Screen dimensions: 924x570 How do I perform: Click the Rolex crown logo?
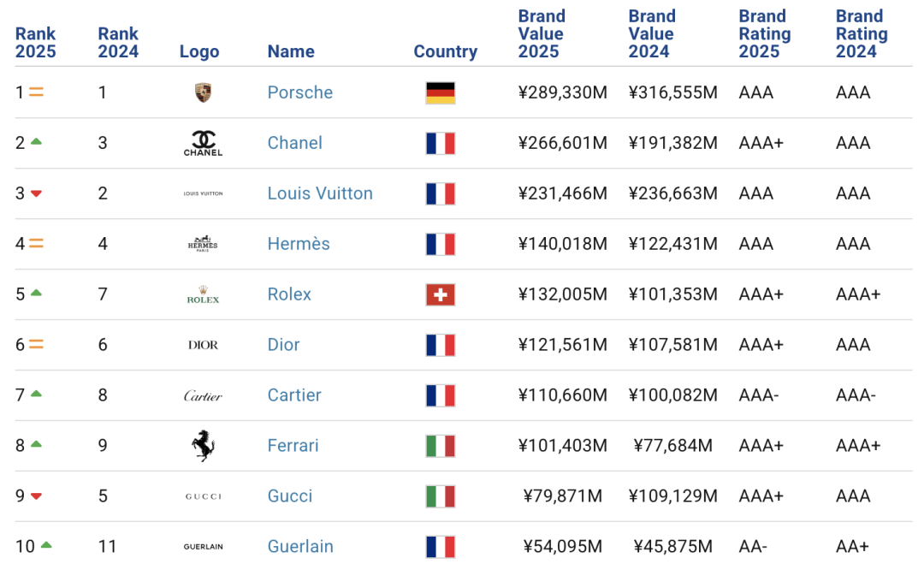pyautogui.click(x=203, y=294)
